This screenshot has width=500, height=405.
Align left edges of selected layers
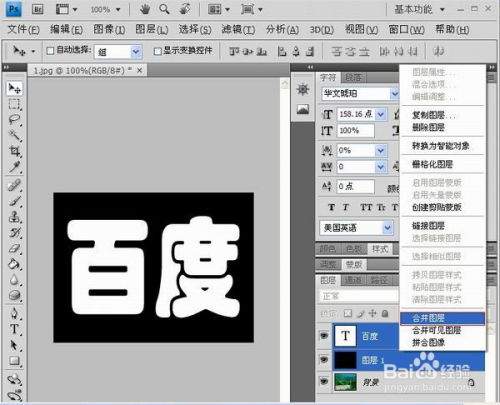coord(282,51)
